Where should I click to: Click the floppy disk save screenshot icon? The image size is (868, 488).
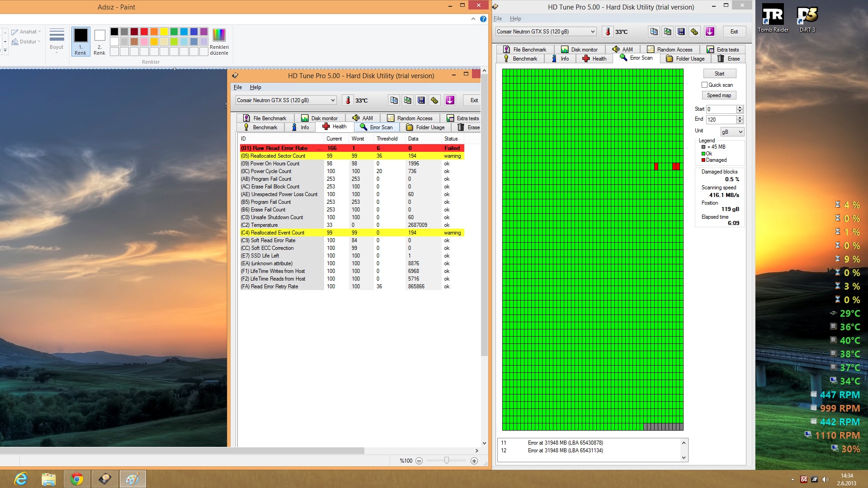click(681, 32)
